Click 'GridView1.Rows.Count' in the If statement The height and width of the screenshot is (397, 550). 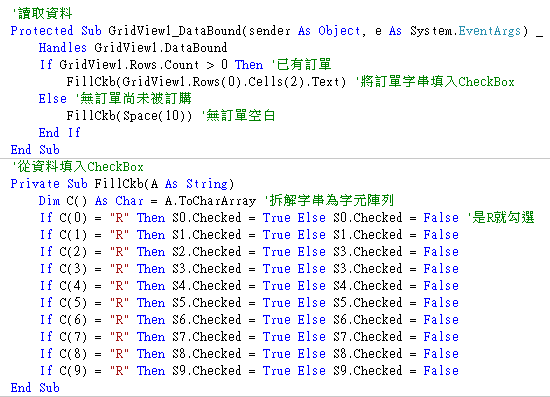pyautogui.click(x=129, y=65)
